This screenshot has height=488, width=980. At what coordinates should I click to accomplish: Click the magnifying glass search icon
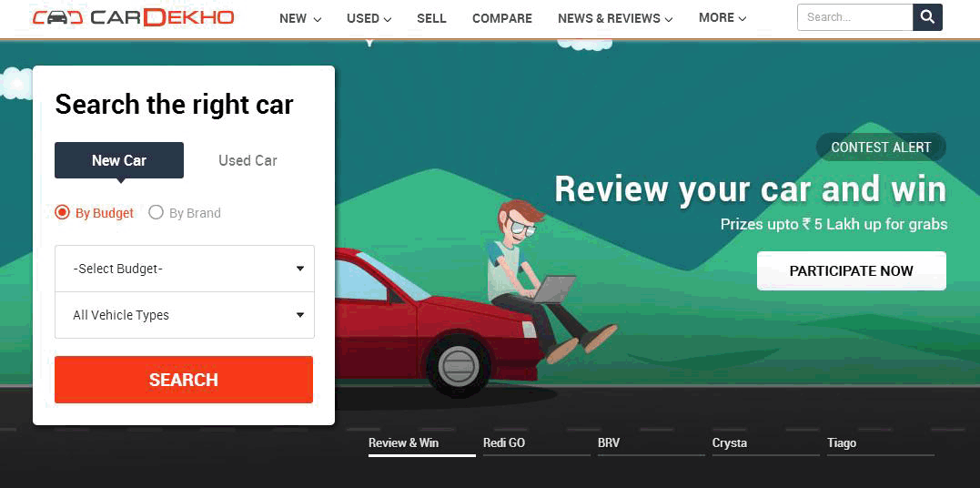[927, 17]
